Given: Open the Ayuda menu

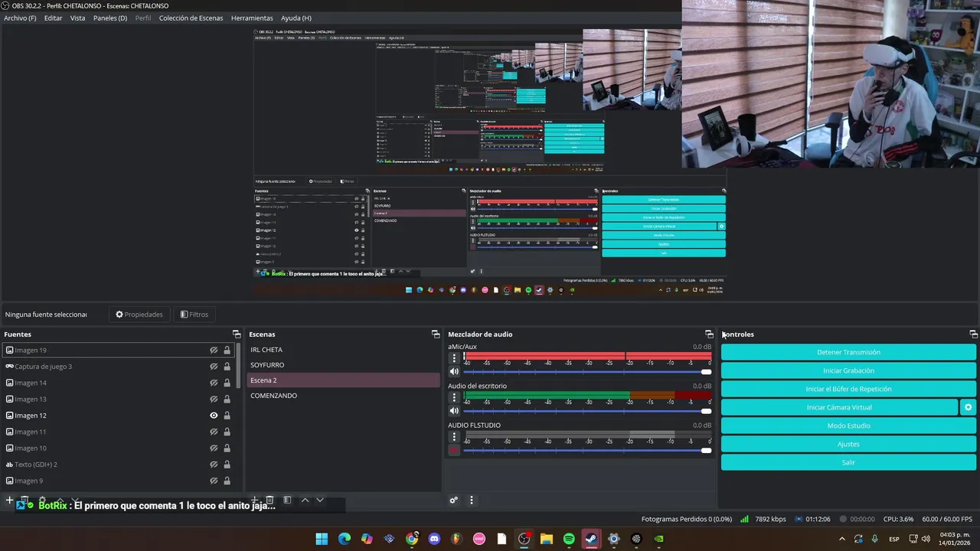Looking at the screenshot, I should (x=296, y=18).
